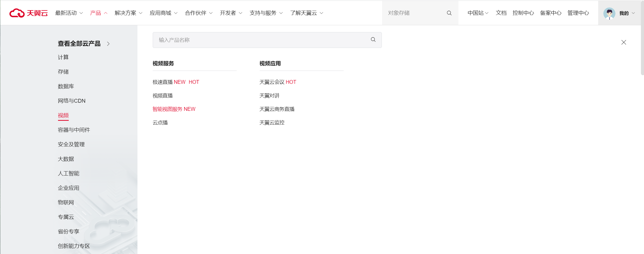Go to 控制中心

[523, 13]
